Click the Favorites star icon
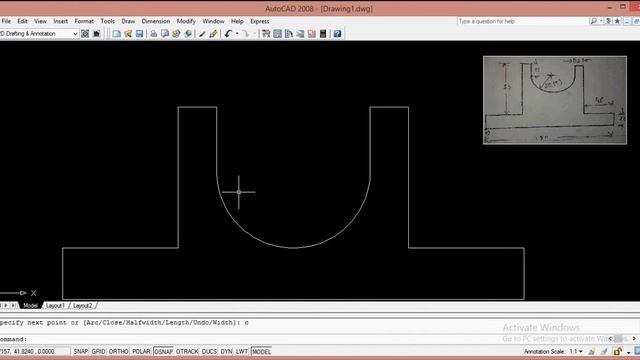Image resolution: width=640 pixels, height=360 pixels. coord(617,21)
